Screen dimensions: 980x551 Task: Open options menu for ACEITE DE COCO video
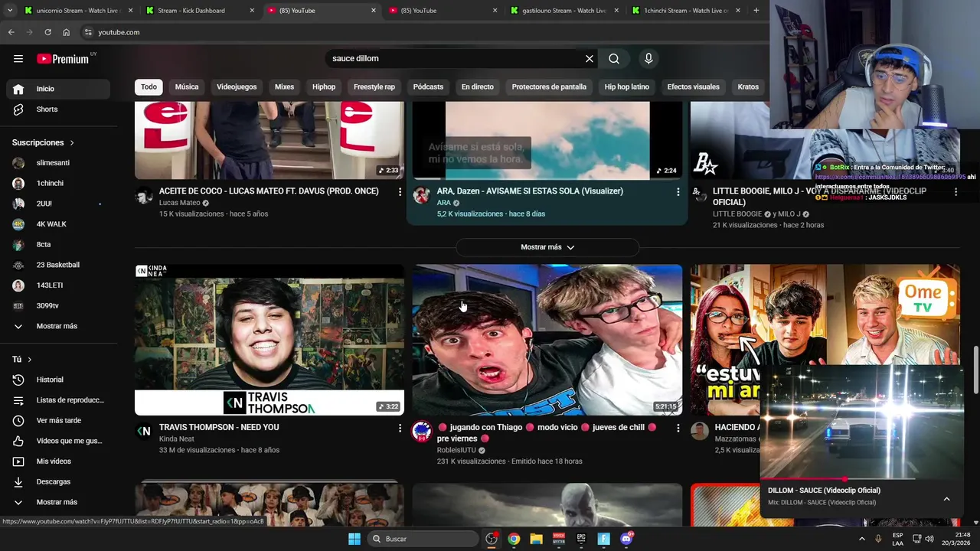pyautogui.click(x=400, y=191)
